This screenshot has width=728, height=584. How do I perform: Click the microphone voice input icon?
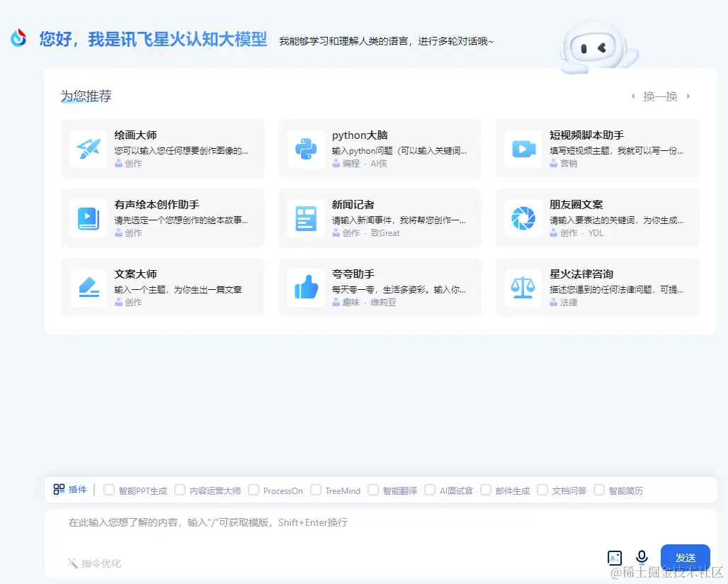pyautogui.click(x=642, y=557)
